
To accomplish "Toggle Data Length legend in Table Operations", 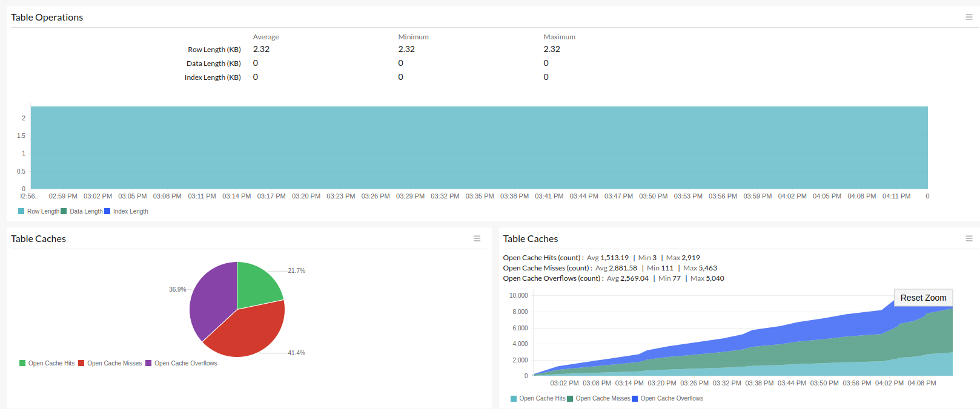I will (82, 211).
